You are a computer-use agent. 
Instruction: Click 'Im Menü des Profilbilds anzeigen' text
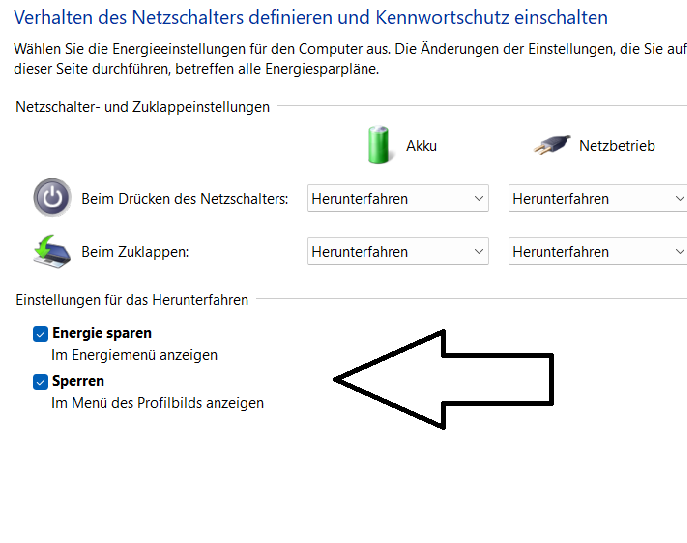pyautogui.click(x=158, y=403)
